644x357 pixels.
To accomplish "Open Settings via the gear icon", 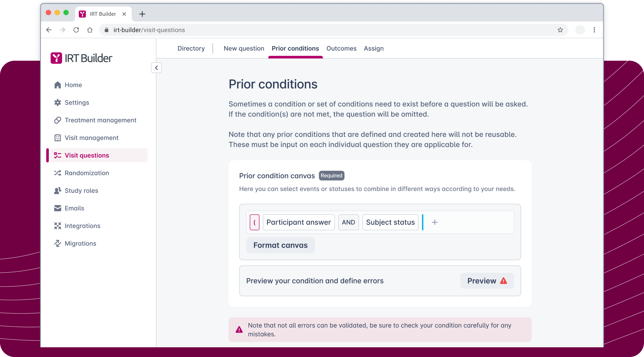I will coord(57,103).
